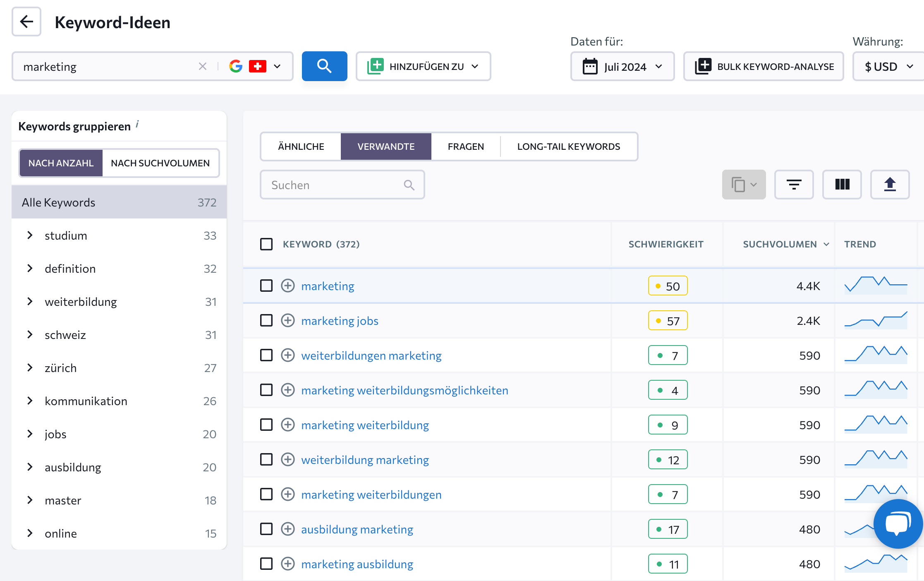924x581 pixels.
Task: Go back using the arrow button
Action: (26, 22)
